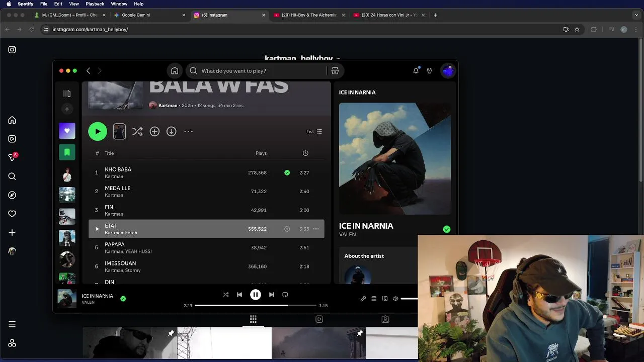The height and width of the screenshot is (362, 644).
Task: Play ETAT track via row play icon
Action: tap(97, 229)
